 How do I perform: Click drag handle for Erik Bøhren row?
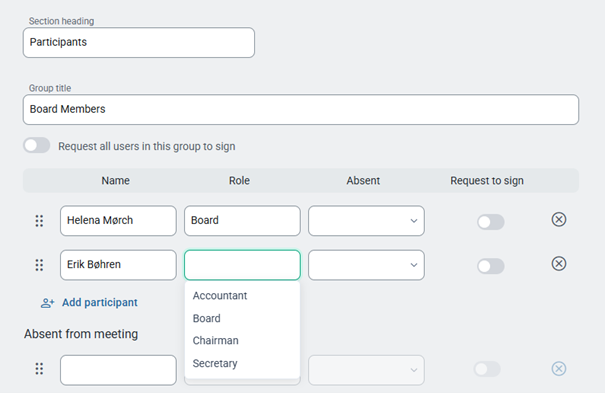(x=39, y=265)
